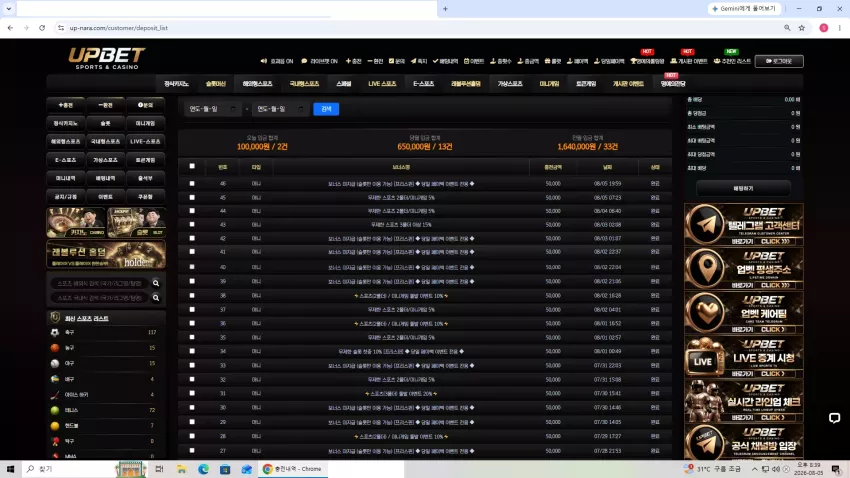Click the browser reload icon
This screenshot has width=850, height=478.
42,28
